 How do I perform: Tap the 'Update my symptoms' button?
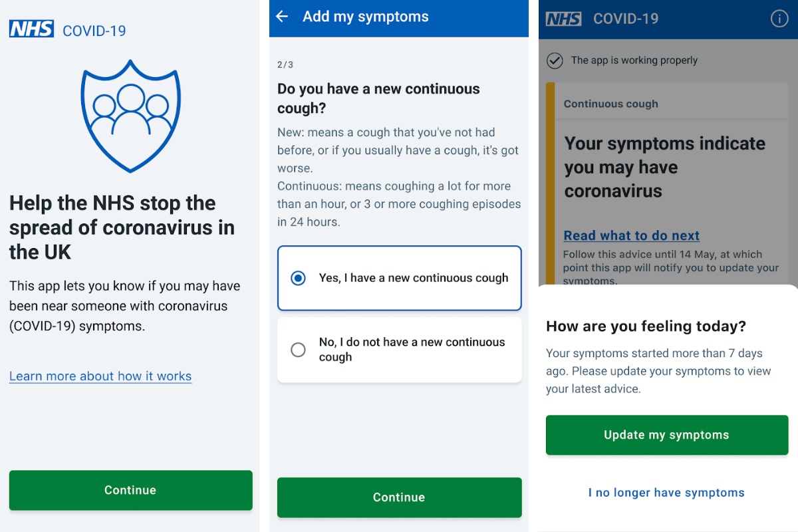[666, 435]
